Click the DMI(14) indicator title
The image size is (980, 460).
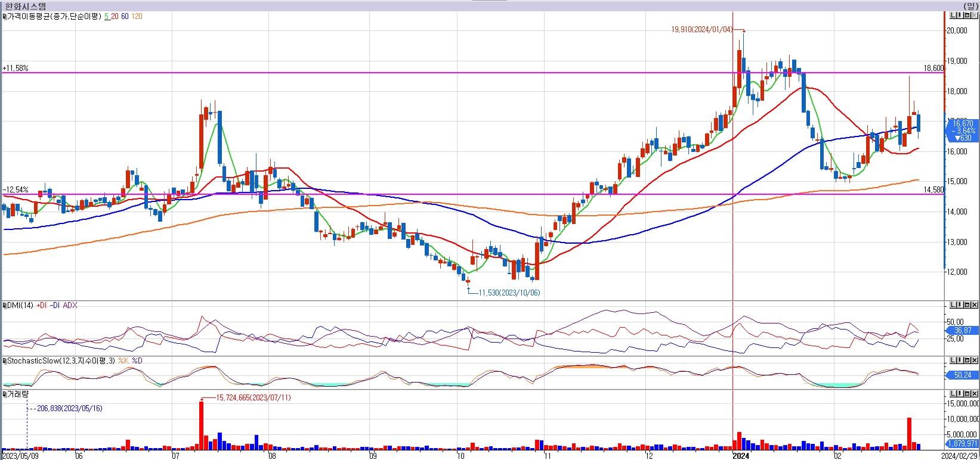[x=20, y=305]
